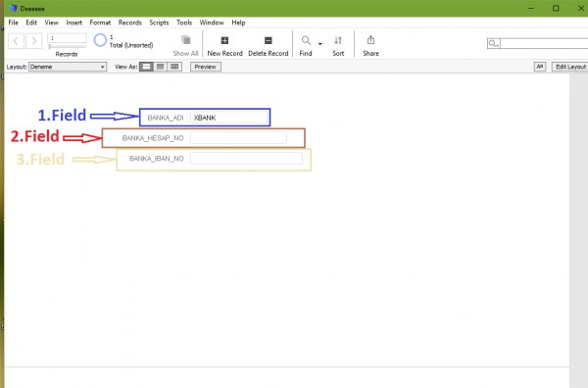Open Find magnifier tool
Image resolution: width=588 pixels, height=388 pixels.
click(306, 40)
